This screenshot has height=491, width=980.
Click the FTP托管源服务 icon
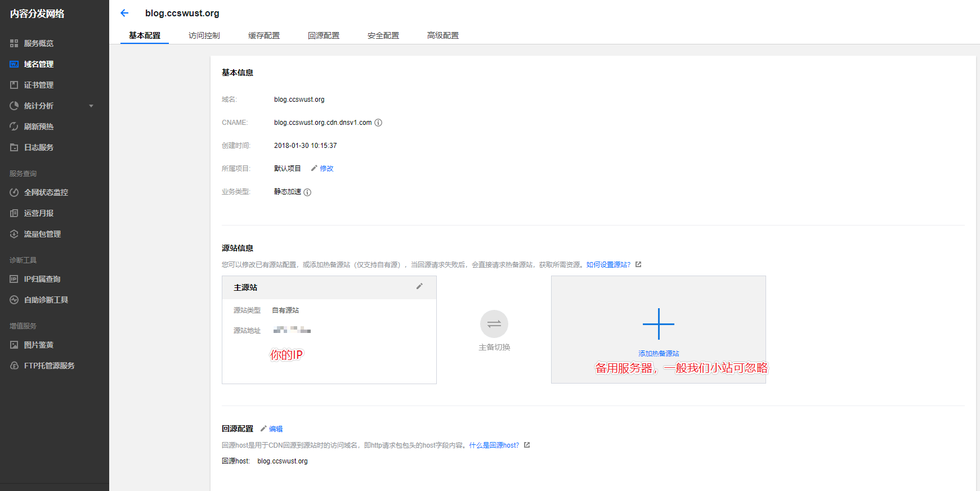point(14,366)
